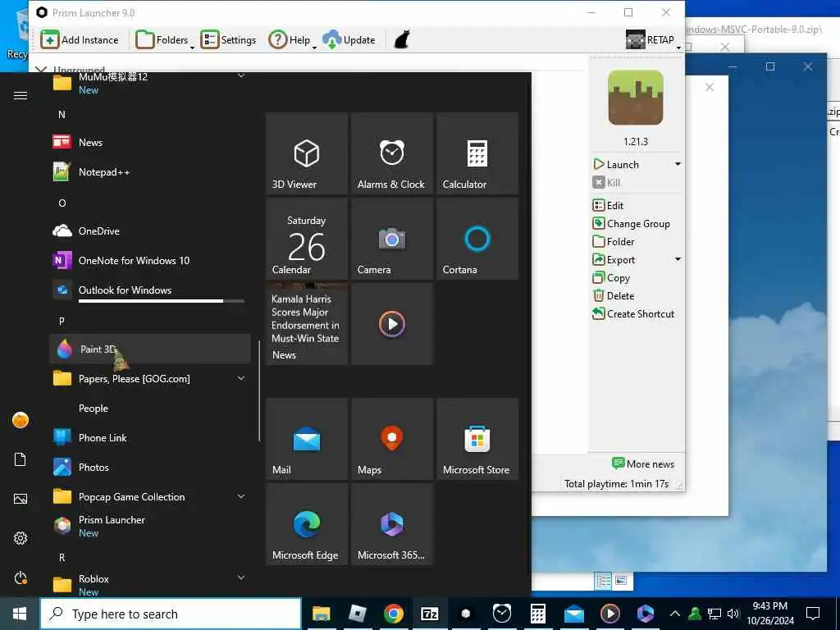Open OneDrive from the app list

pos(150,231)
